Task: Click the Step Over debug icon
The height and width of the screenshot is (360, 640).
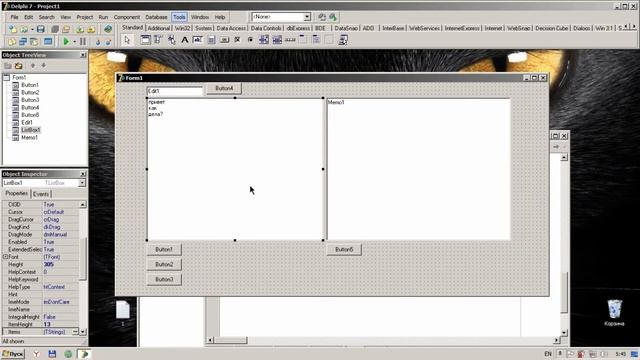Action: tap(108, 42)
